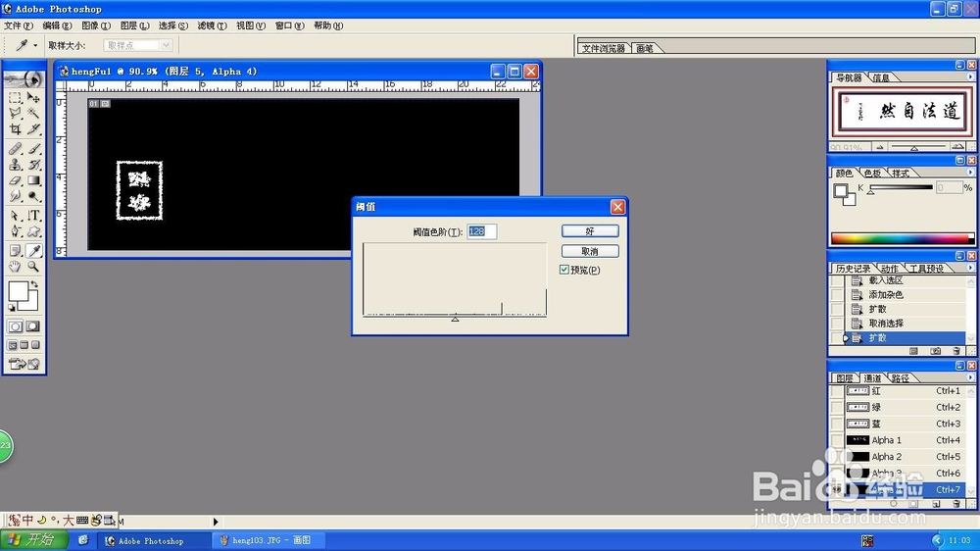Open History panel flyout menu arrow
This screenshot has width=980, height=551.
[x=970, y=268]
